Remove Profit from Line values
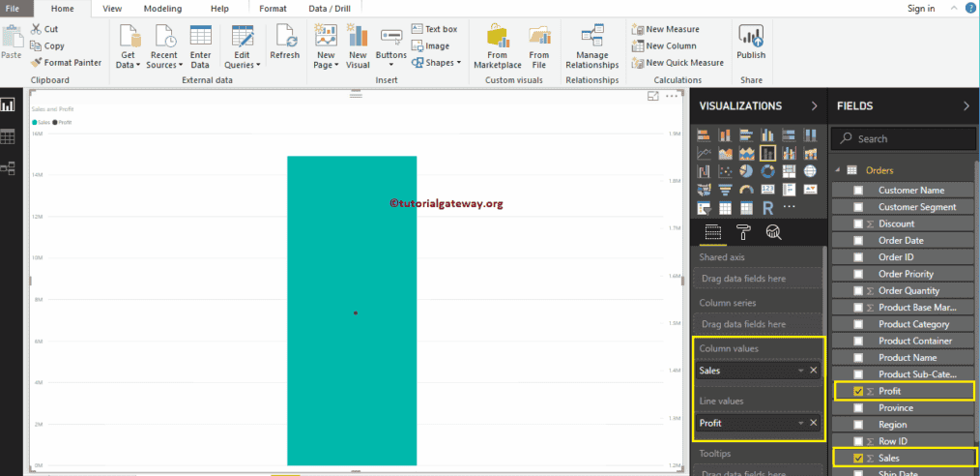Image resolution: width=980 pixels, height=476 pixels. (x=813, y=423)
